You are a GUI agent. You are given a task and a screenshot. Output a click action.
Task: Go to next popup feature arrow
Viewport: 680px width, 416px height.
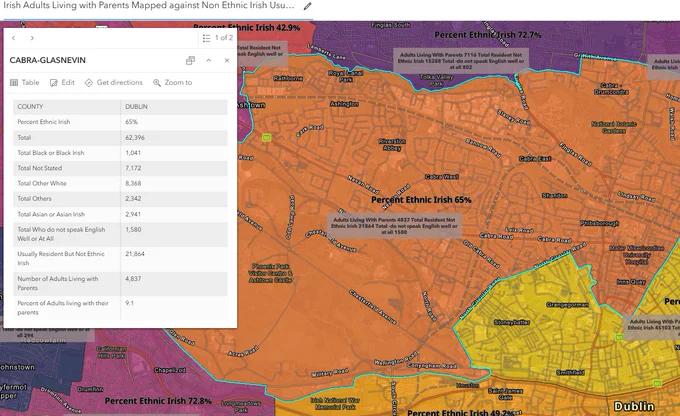tap(32, 38)
